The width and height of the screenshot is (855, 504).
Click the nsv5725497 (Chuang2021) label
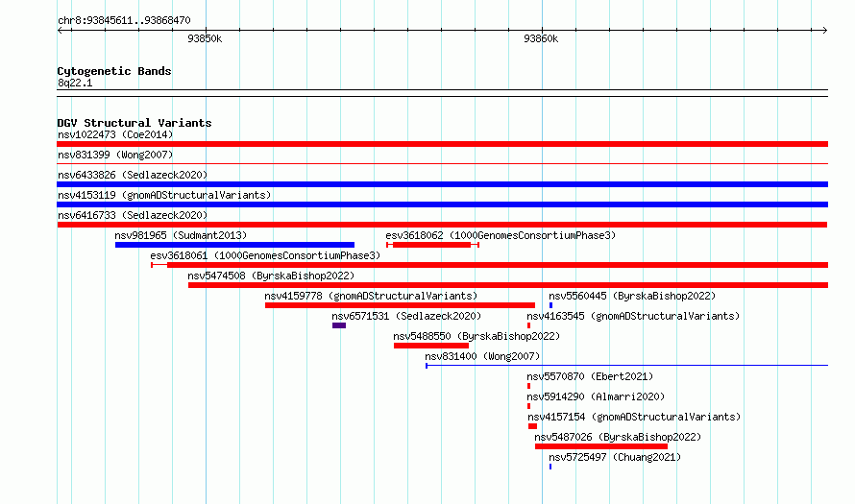[x=615, y=457]
